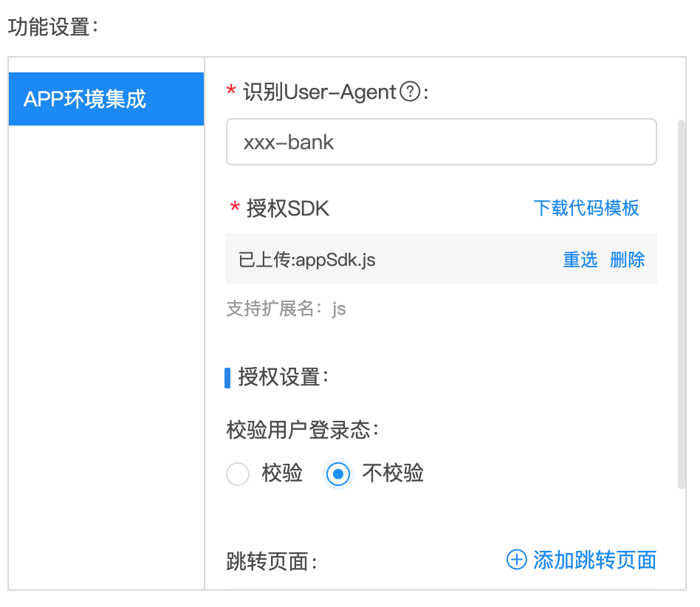Click the 跳转页面 label

272,561
